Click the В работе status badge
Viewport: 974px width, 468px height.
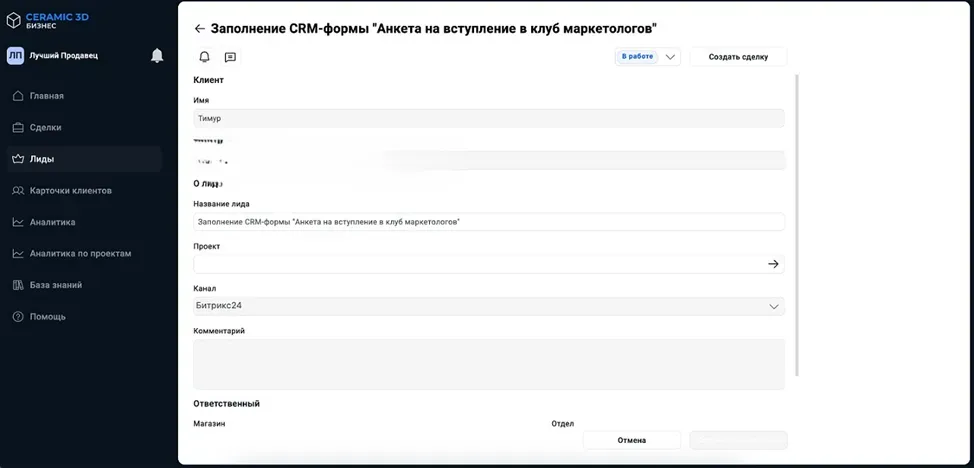click(637, 57)
